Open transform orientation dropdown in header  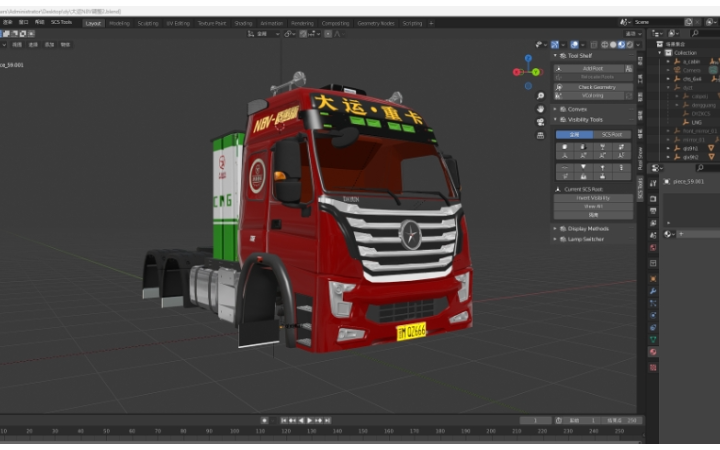[x=264, y=34]
